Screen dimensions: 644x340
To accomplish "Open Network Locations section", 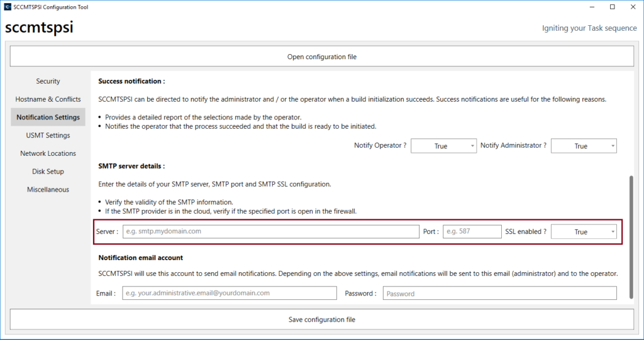I will [48, 153].
